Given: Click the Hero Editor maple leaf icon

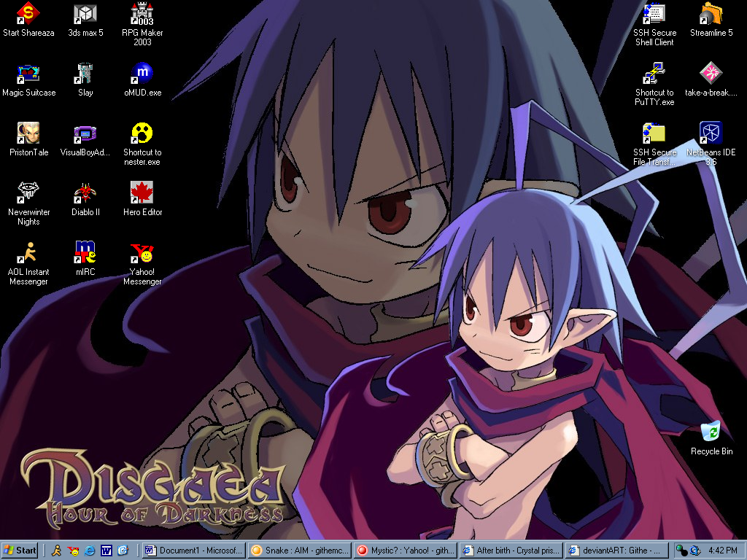Looking at the screenshot, I should click(x=142, y=192).
